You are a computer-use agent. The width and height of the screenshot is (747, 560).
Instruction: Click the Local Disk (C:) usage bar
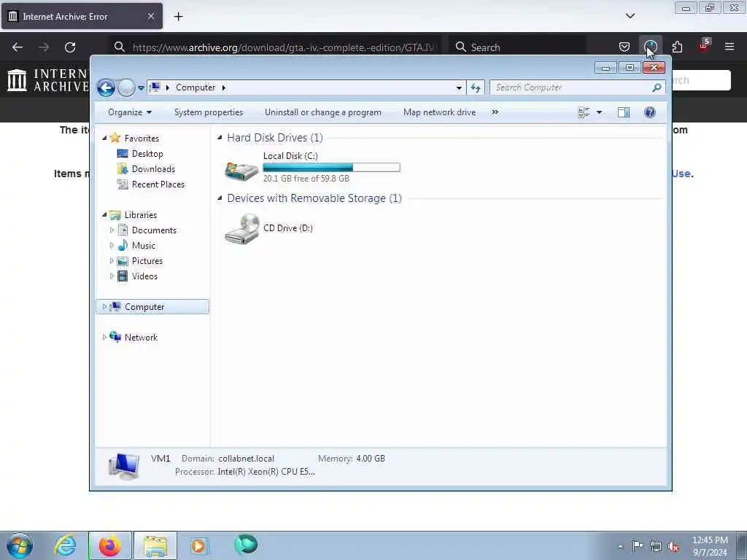point(332,167)
